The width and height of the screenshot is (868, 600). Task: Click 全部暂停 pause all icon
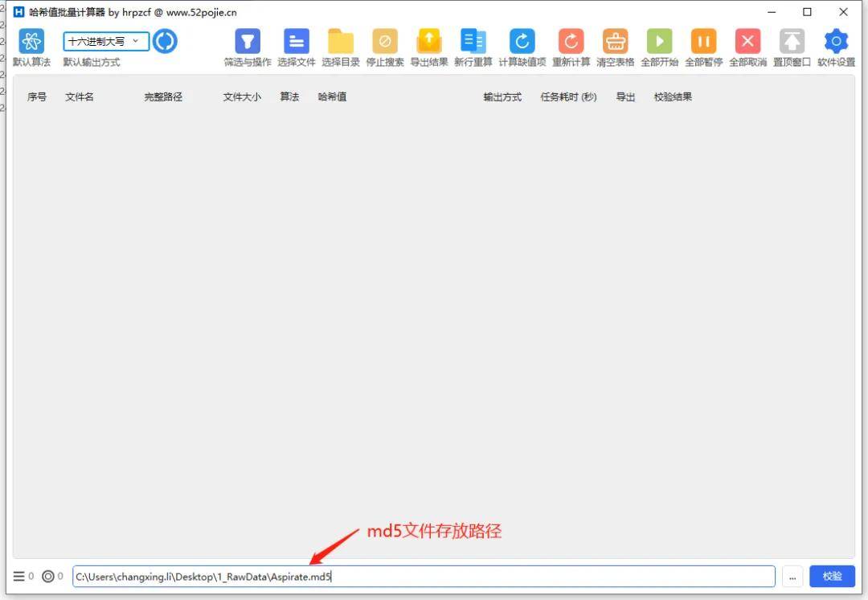(x=703, y=41)
